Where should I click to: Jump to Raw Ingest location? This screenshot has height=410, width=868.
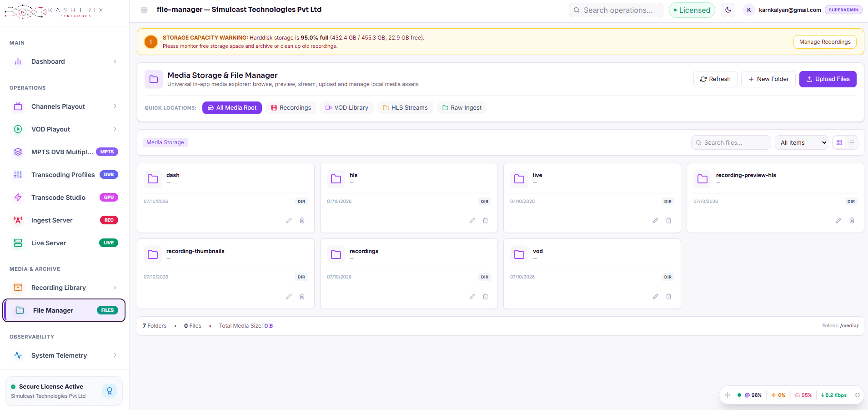click(x=462, y=108)
